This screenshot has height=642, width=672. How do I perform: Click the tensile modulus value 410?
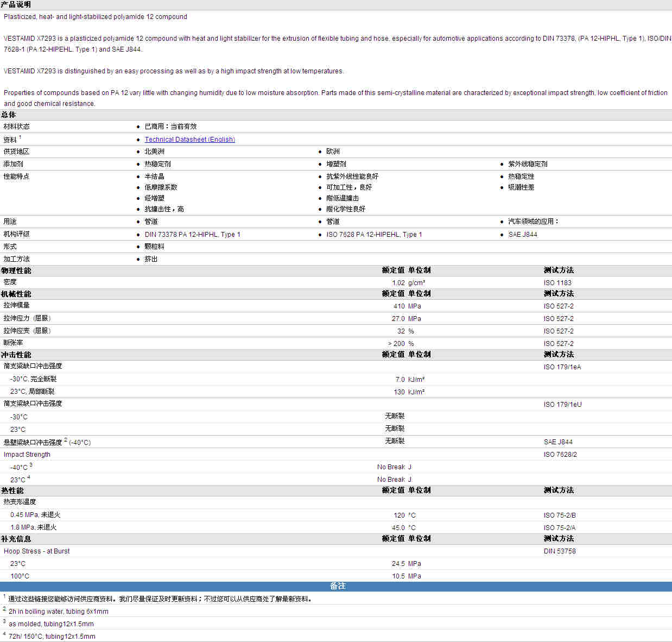point(399,306)
